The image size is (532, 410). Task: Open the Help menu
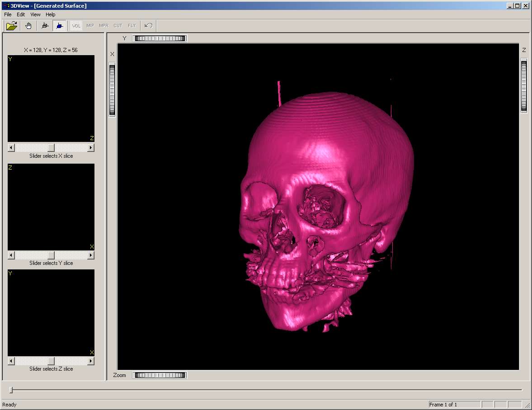pos(50,14)
